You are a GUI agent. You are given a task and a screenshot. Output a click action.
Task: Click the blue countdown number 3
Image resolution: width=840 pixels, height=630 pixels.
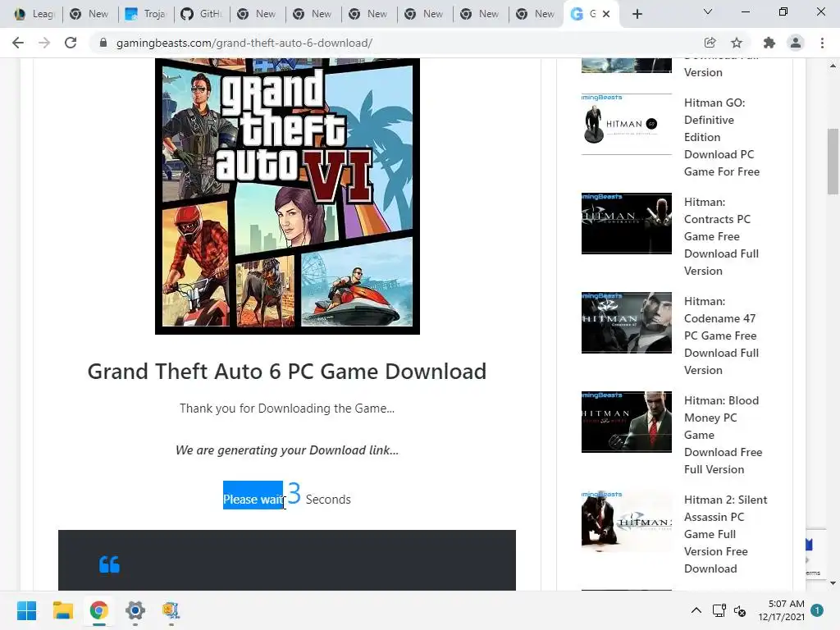pos(294,493)
